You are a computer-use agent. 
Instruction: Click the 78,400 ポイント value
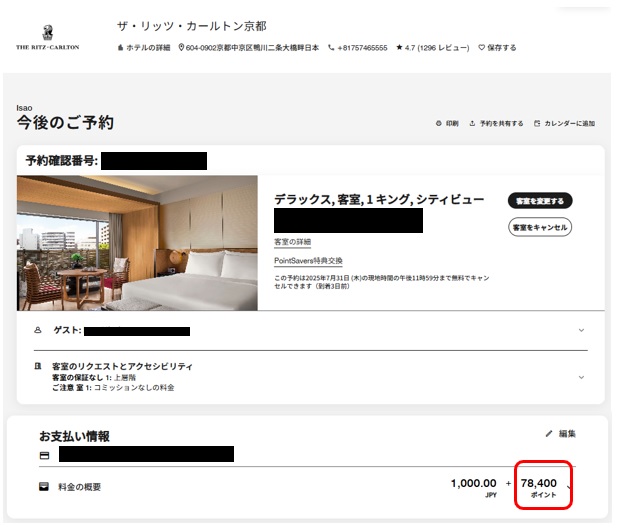pos(539,487)
